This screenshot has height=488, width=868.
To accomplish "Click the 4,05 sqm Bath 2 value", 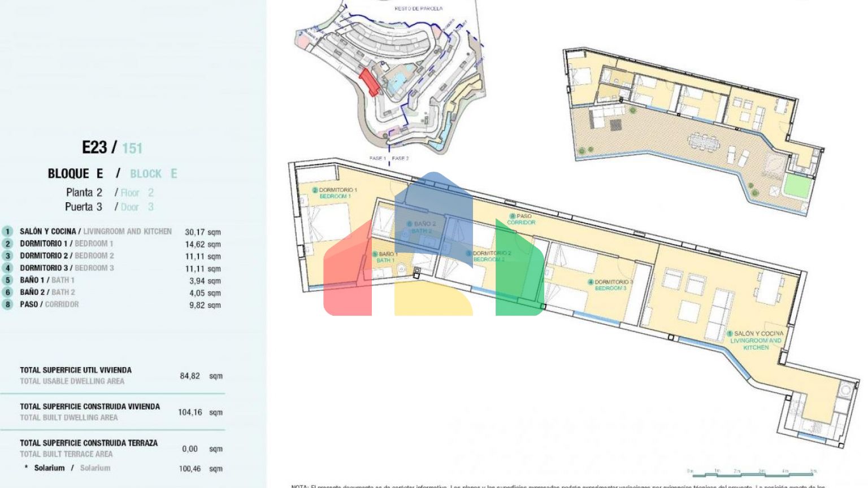I will point(205,293).
